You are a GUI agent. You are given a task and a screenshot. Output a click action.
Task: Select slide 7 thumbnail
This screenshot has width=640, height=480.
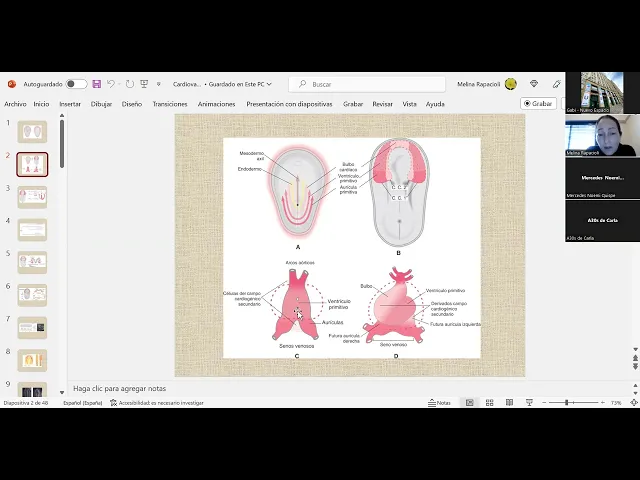coord(32,328)
